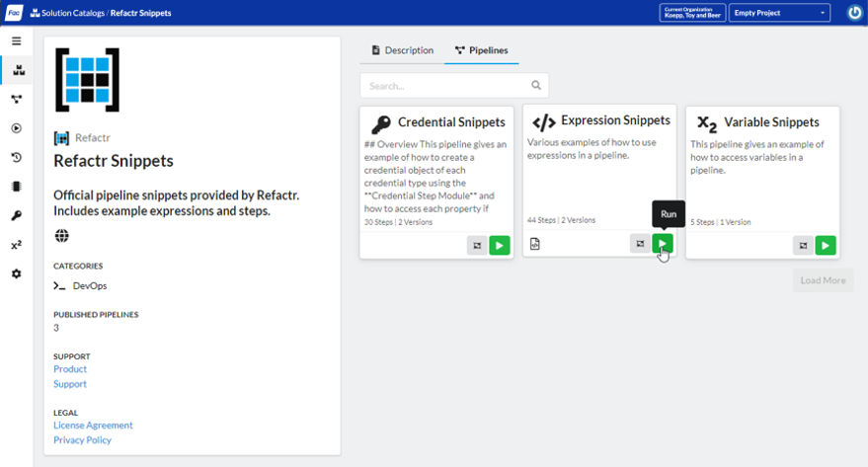The image size is (868, 467).
Task: Run the Variable Snippets pipeline
Action: [x=826, y=246]
